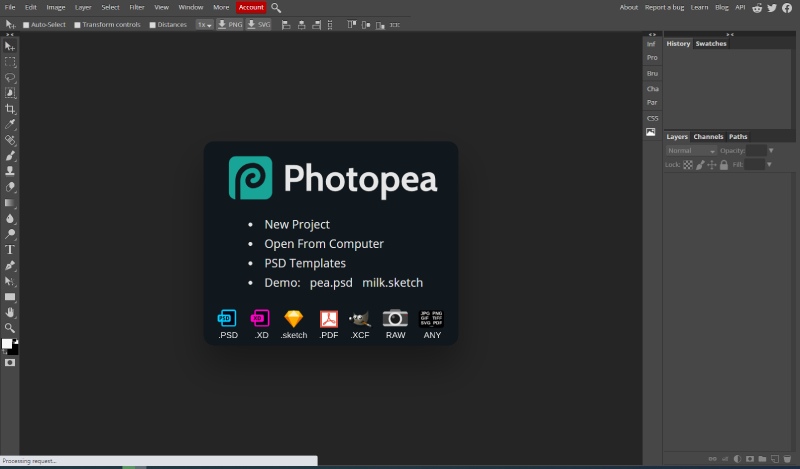The image size is (800, 469).
Task: Create new layer with page icon
Action: click(775, 459)
